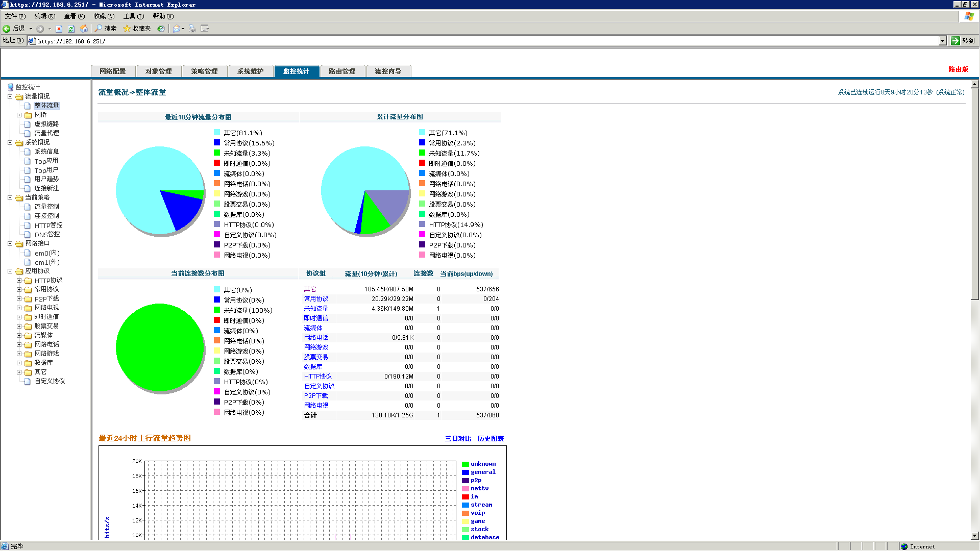Click the Print icon in toolbar

(x=192, y=29)
